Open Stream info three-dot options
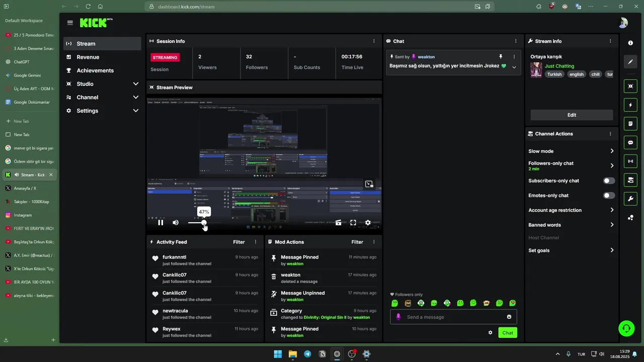Viewport: 644px width, 362px height. (x=610, y=41)
